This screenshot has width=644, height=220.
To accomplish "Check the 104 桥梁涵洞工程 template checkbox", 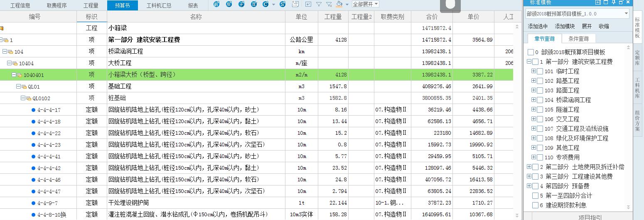I will (540, 100).
